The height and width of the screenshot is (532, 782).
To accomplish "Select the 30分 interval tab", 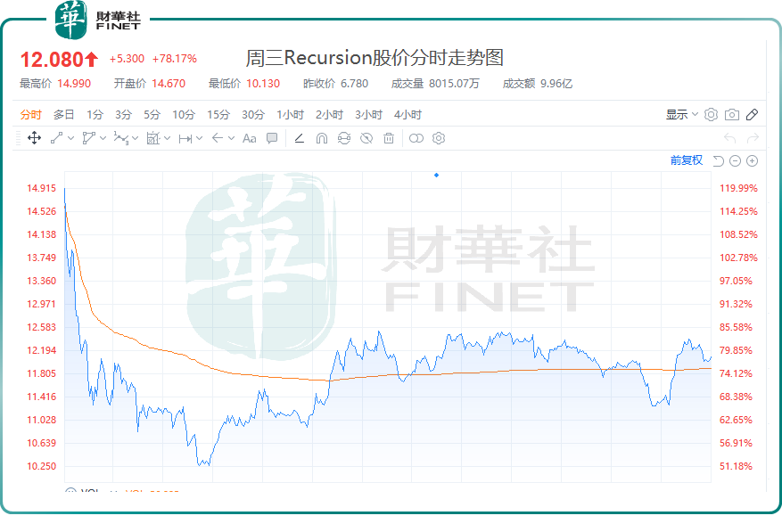I will point(253,115).
